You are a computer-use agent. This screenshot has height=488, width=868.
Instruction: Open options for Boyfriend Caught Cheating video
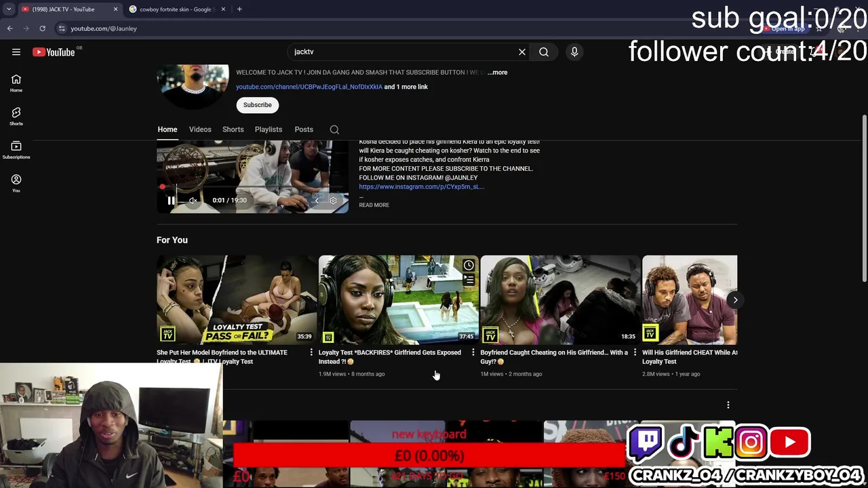coord(635,352)
